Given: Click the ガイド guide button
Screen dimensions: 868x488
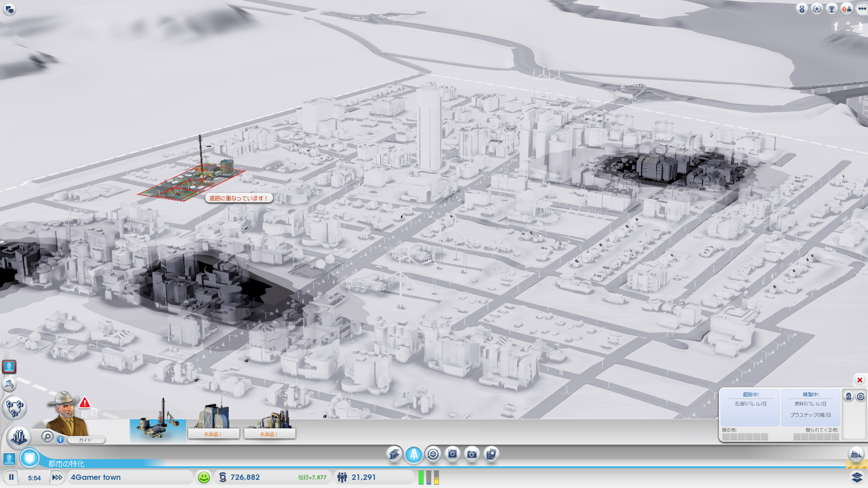Looking at the screenshot, I should 86,440.
